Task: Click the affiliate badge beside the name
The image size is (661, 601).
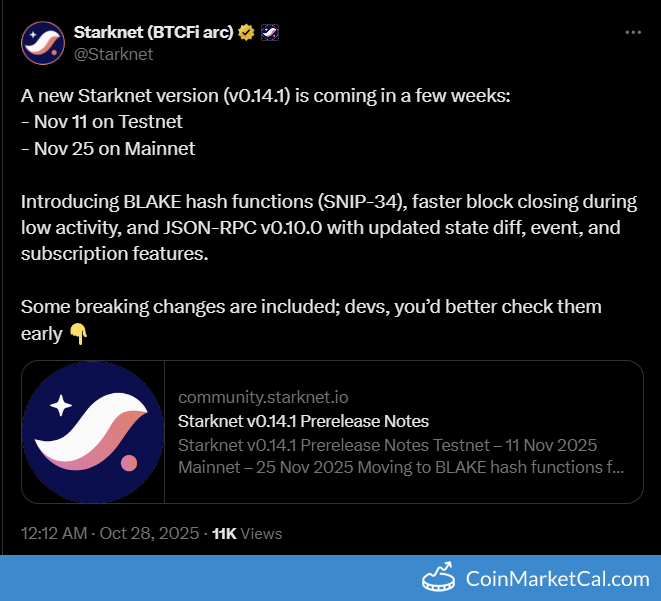Action: click(269, 32)
